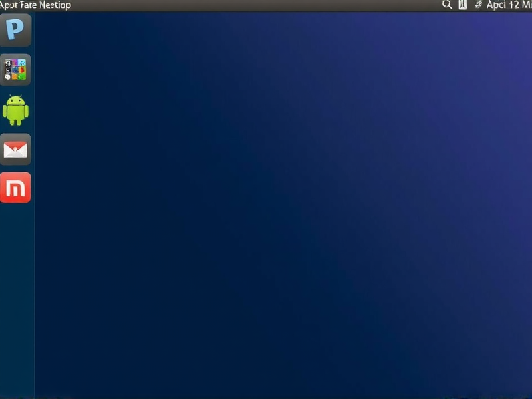Launch the Mi app at the dock bottom
Viewport: 532px width, 399px height.
(16, 188)
